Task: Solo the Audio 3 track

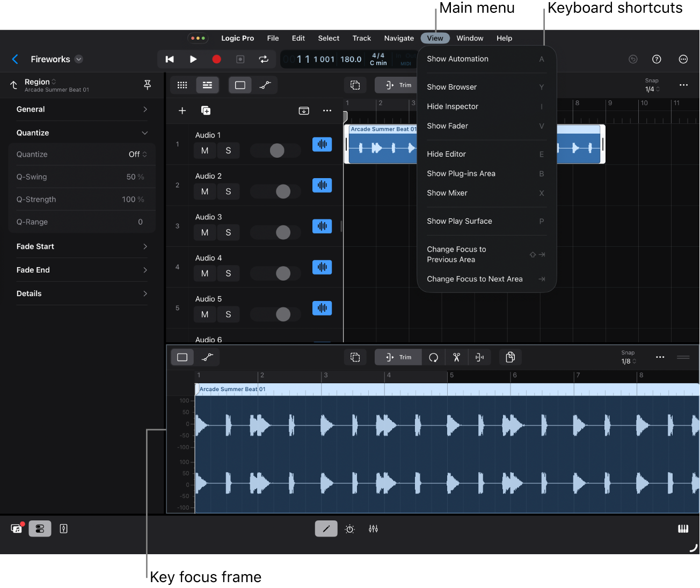Action: click(228, 232)
